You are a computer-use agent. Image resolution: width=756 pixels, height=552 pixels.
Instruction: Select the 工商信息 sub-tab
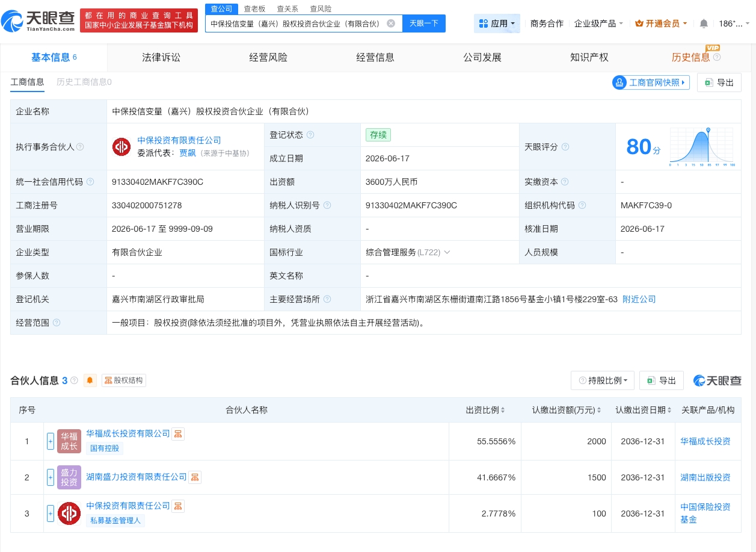pos(27,82)
